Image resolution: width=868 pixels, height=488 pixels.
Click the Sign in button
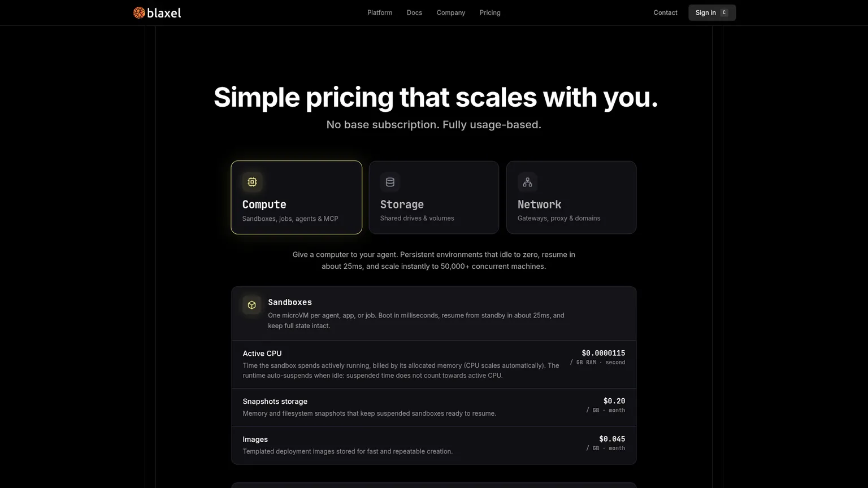[x=712, y=12]
